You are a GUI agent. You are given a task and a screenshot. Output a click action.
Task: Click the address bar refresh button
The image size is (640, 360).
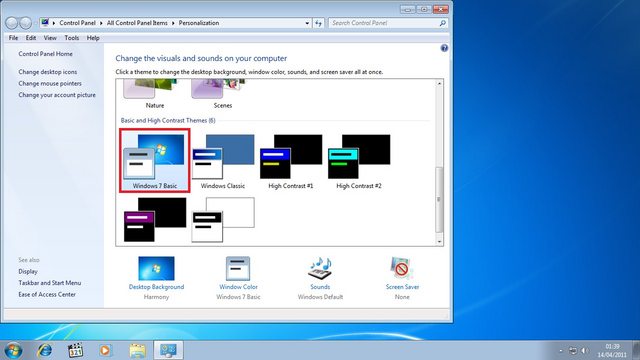[x=318, y=23]
